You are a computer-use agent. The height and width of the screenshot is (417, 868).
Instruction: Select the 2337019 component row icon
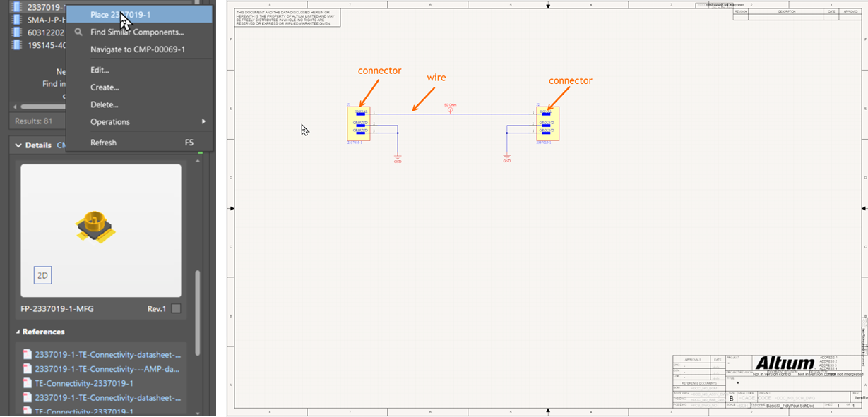click(18, 7)
